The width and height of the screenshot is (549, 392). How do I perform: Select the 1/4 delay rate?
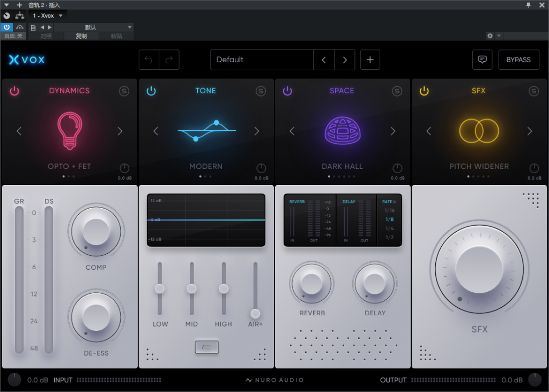389,228
